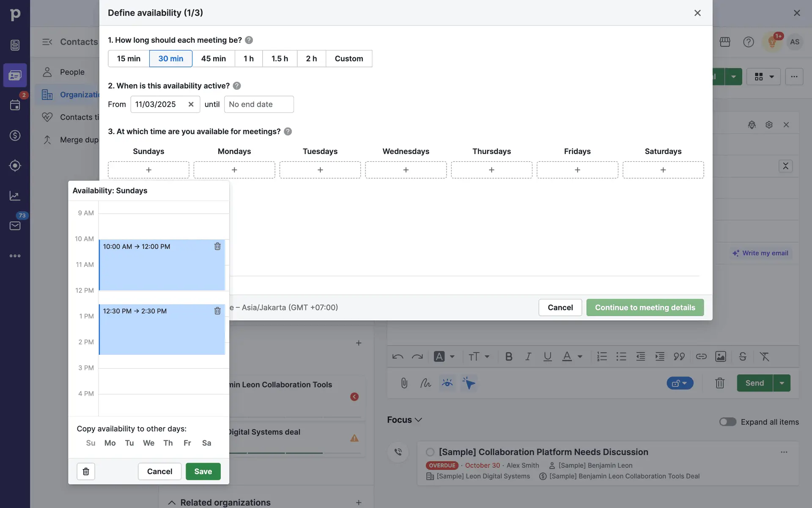Save the Sundays availability
812x508 pixels.
click(203, 471)
